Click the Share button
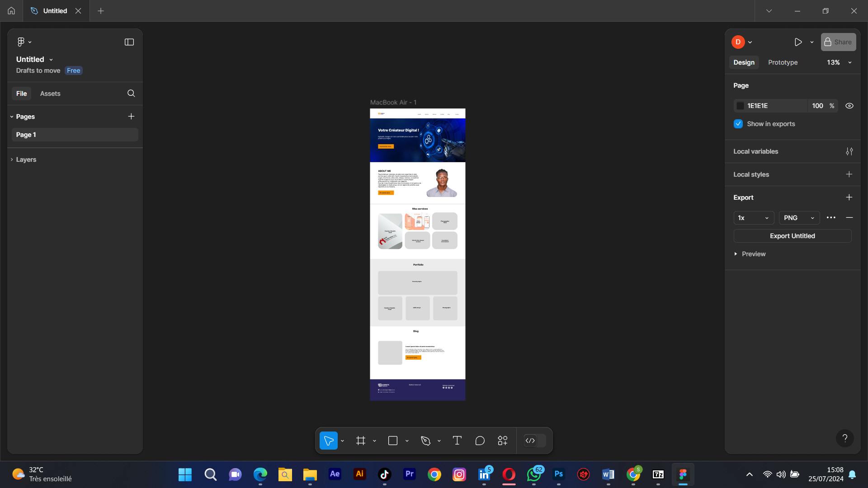 tap(838, 42)
